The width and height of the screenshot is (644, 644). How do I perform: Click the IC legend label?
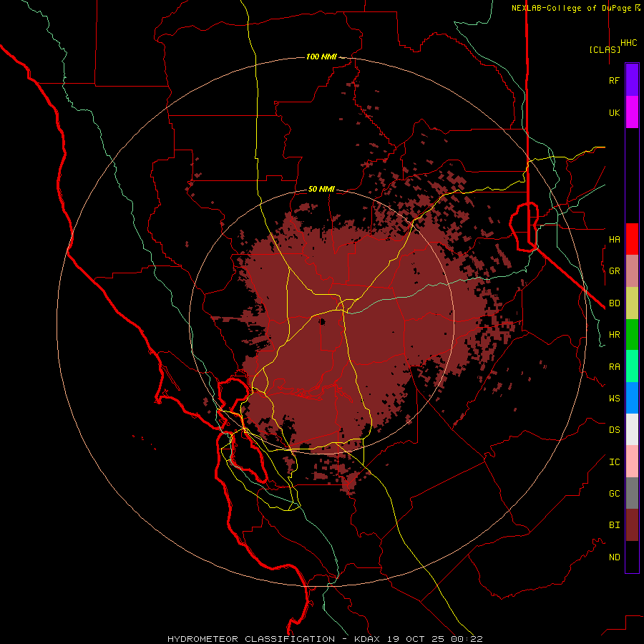[614, 462]
